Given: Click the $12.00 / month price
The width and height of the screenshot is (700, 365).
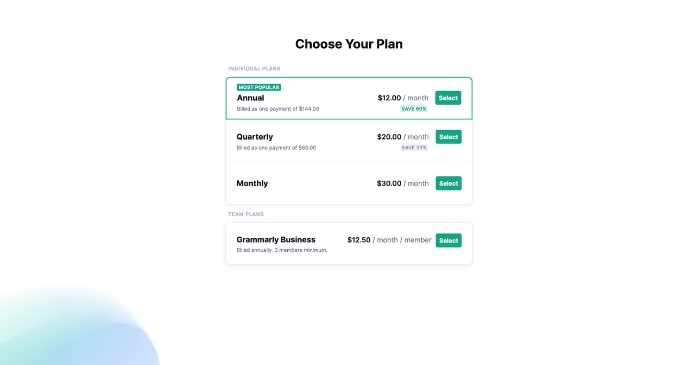Looking at the screenshot, I should [403, 98].
